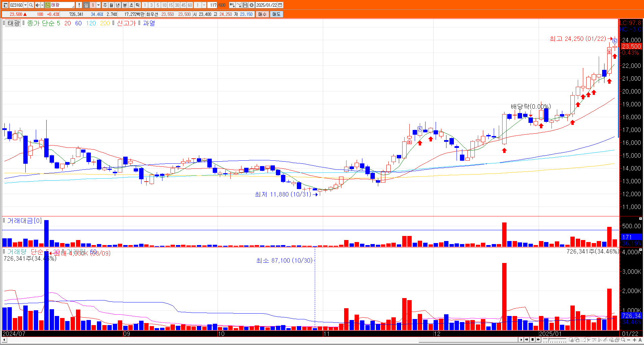
Task: Click the rewind replay button
Action: point(527,340)
